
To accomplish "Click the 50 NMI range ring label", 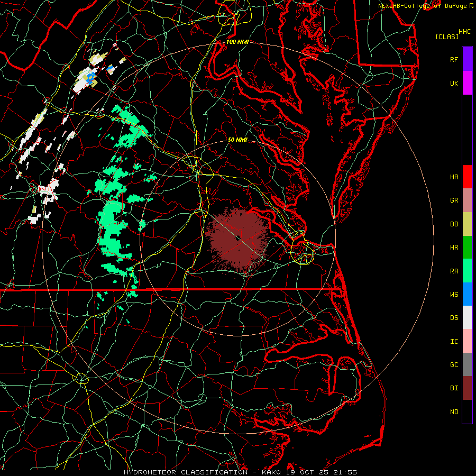I will 237,140.
